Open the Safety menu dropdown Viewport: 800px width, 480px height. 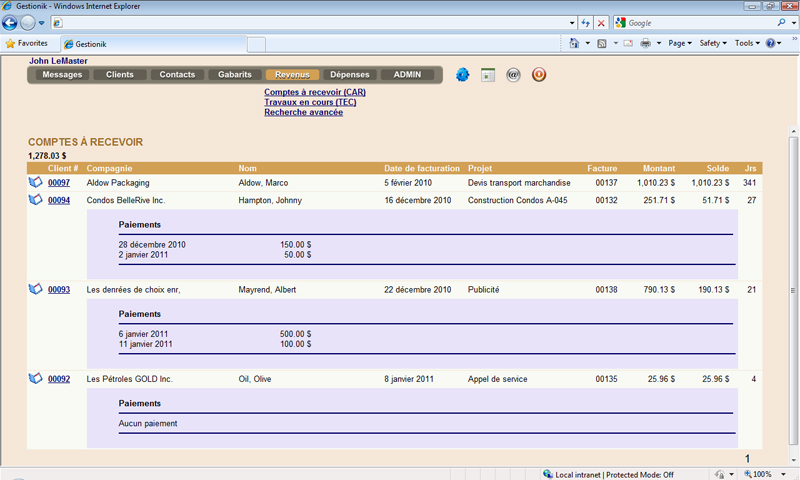pos(713,43)
